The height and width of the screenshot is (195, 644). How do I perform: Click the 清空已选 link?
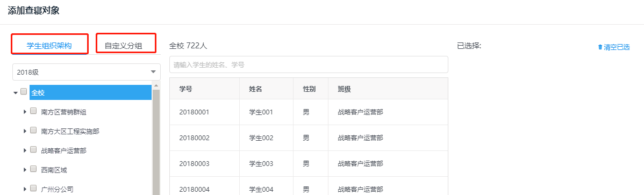617,47
